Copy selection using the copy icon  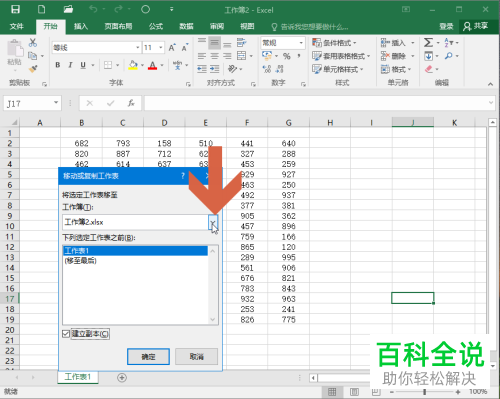pyautogui.click(x=33, y=56)
